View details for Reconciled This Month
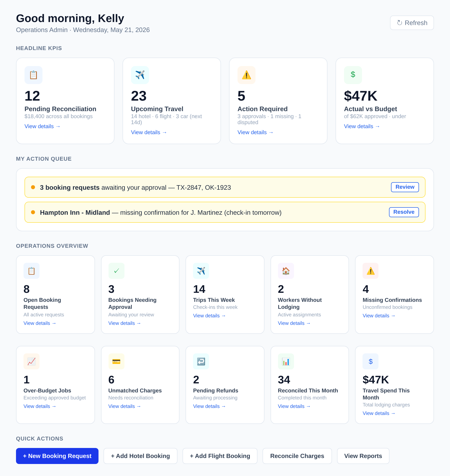Viewport: 450px width, 476px height. pos(294,406)
